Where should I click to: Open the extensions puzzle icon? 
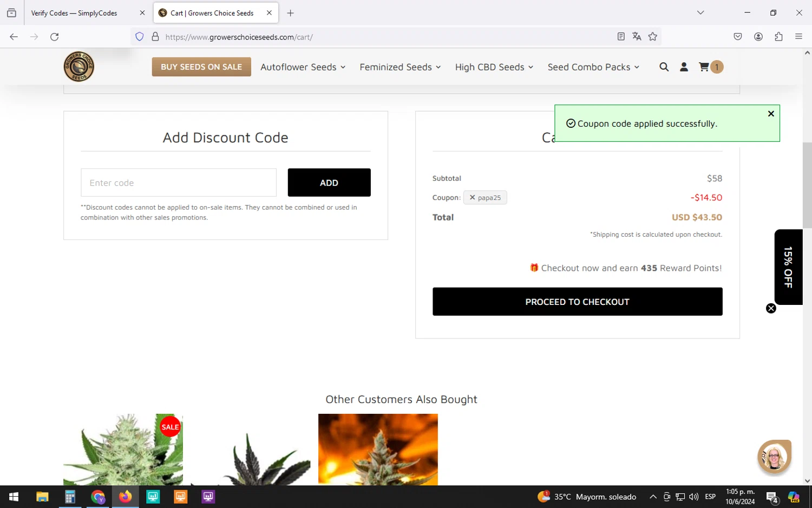(x=778, y=37)
